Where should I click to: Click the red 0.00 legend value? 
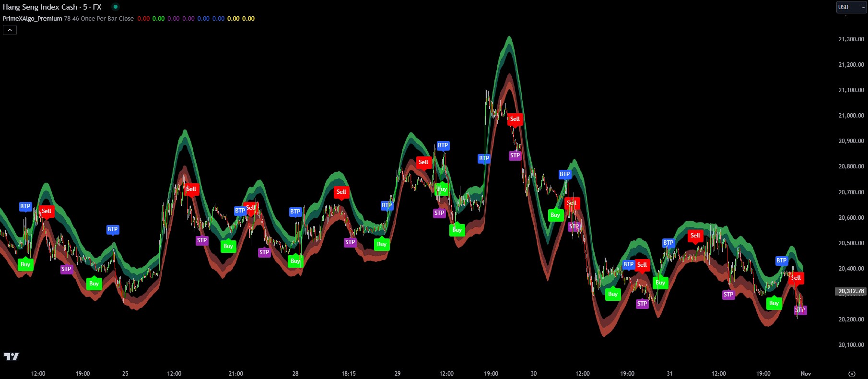143,18
